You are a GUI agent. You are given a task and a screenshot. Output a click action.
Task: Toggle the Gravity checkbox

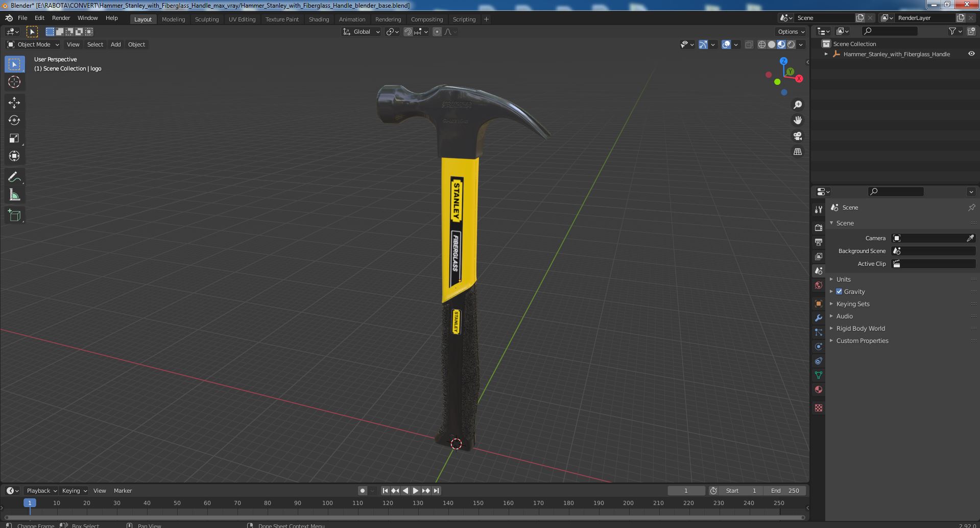[x=839, y=291]
